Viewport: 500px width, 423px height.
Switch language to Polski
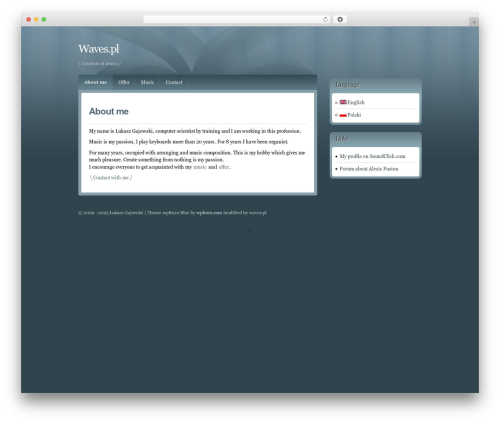(x=354, y=115)
